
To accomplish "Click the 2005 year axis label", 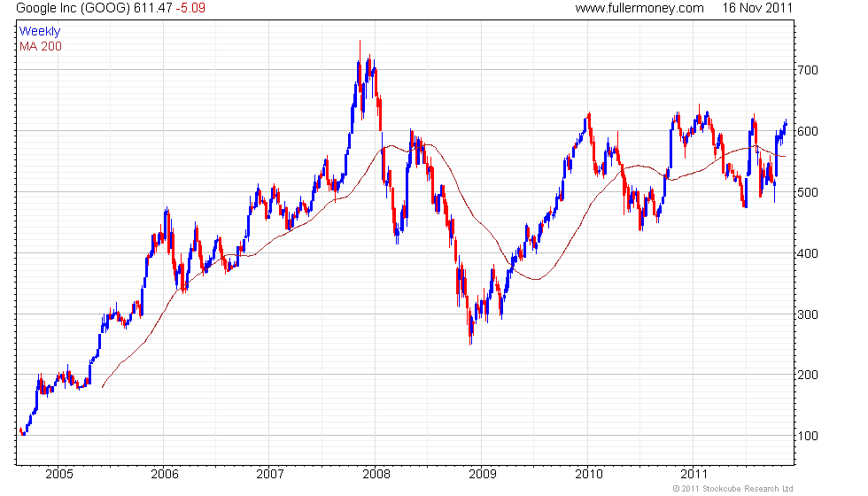I will pos(59,474).
